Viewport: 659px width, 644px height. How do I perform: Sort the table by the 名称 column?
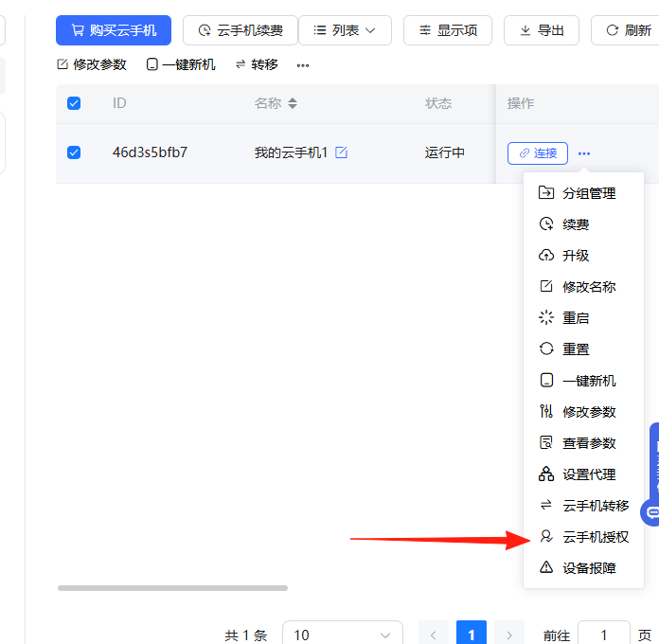point(293,103)
